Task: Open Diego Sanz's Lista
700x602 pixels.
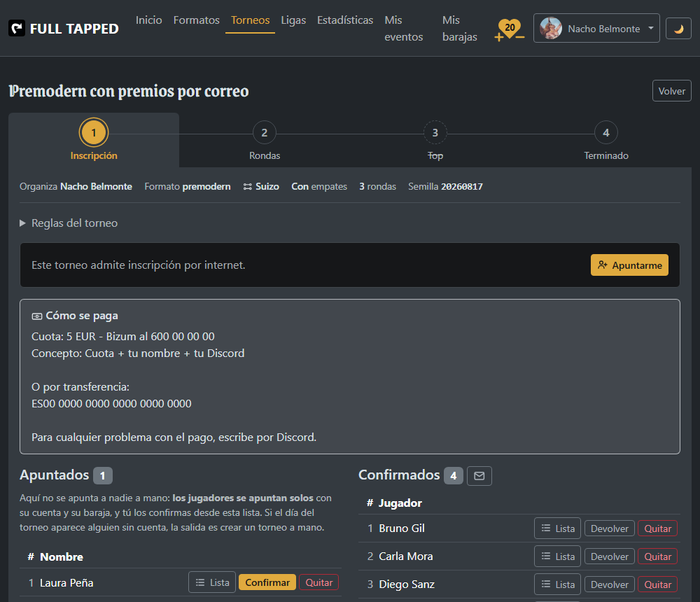Action: 557,584
